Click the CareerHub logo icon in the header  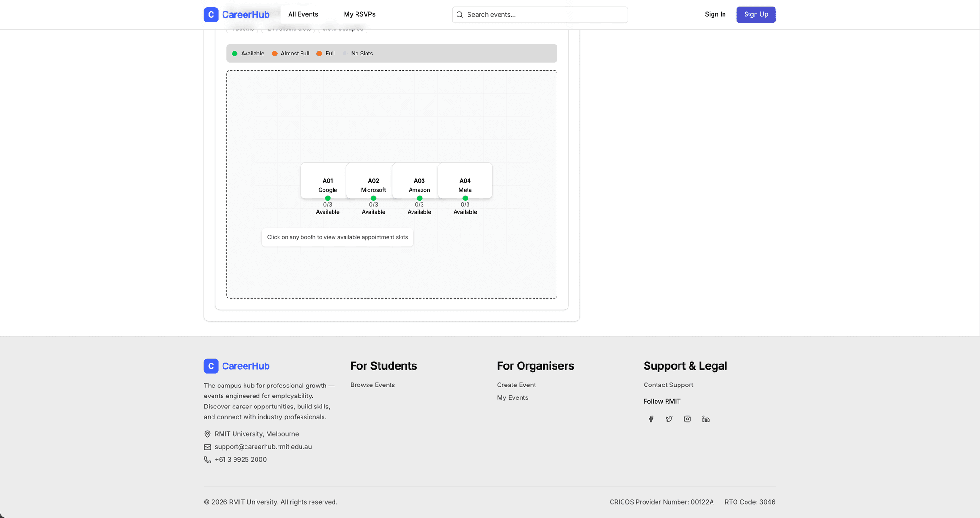[x=211, y=14]
